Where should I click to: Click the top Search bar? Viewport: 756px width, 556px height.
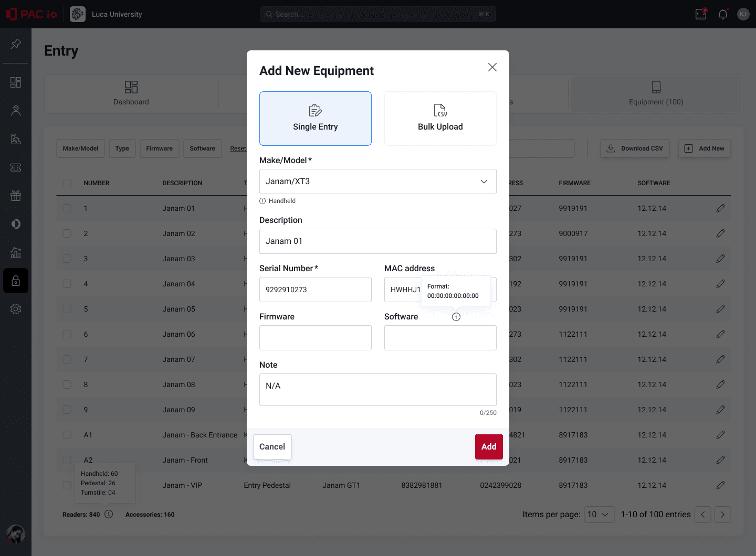tap(378, 14)
